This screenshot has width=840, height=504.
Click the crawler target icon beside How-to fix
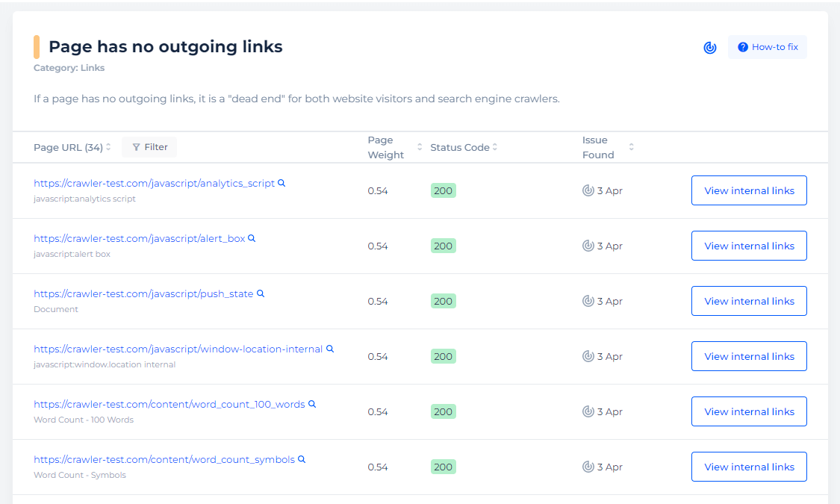tap(709, 47)
